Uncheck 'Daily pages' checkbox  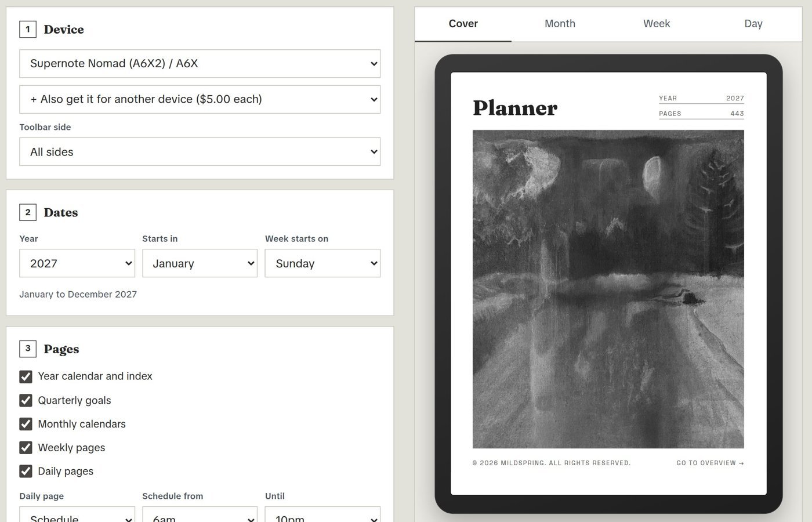click(x=26, y=471)
